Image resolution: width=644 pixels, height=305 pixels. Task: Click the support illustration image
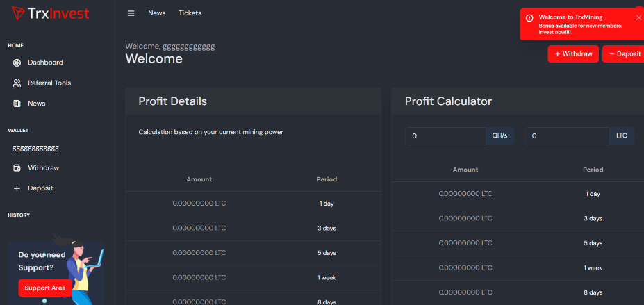pos(85,267)
